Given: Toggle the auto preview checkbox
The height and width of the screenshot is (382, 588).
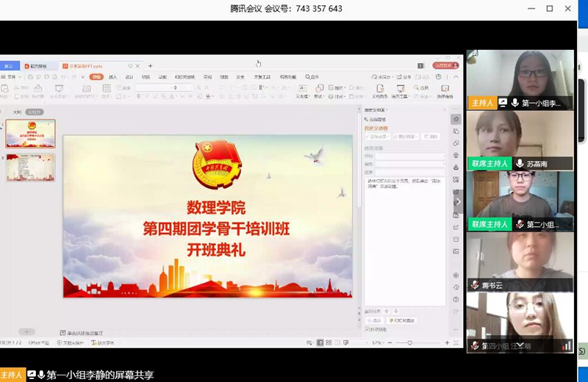Looking at the screenshot, I should tap(367, 328).
